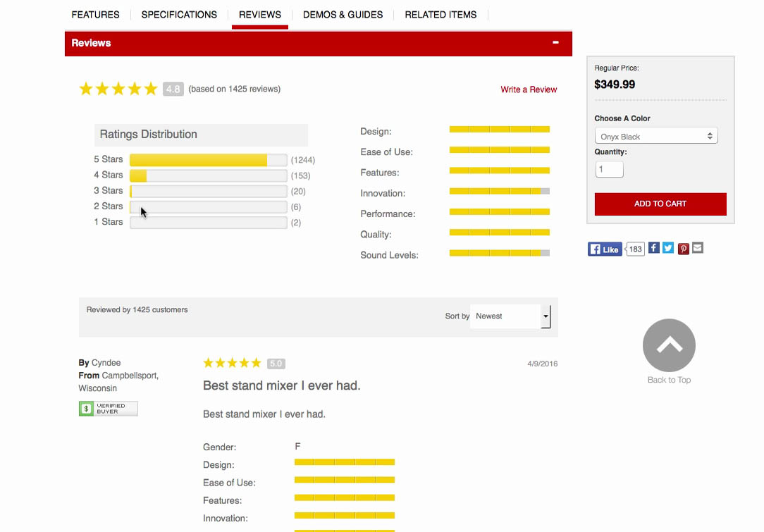Pin the product to Pinterest
The image size is (764, 532).
point(683,248)
